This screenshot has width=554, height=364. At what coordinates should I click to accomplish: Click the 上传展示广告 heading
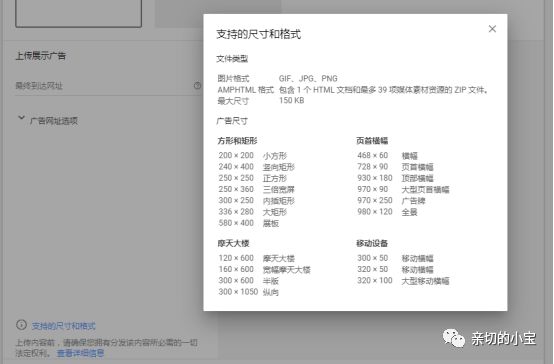click(x=41, y=56)
